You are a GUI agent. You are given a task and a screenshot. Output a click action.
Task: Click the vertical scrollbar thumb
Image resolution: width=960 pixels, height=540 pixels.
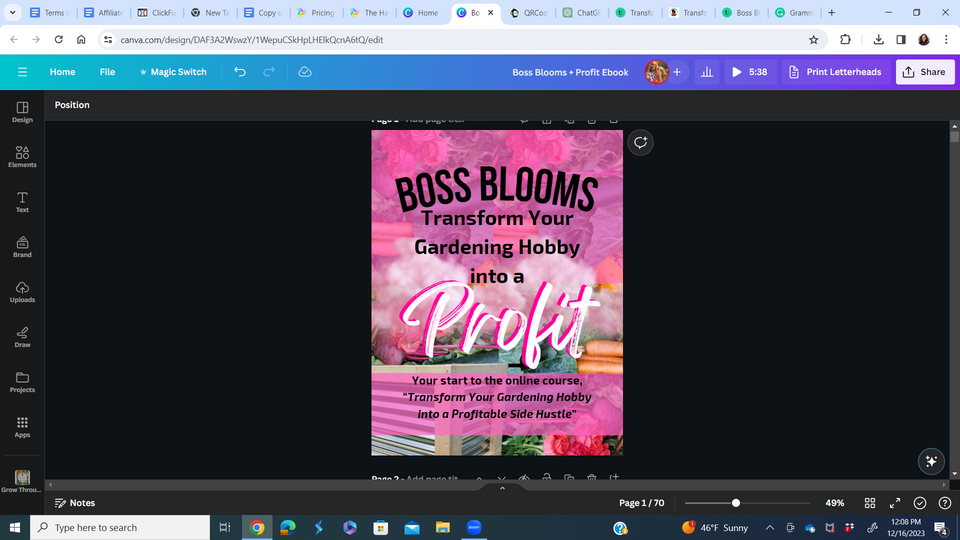954,137
